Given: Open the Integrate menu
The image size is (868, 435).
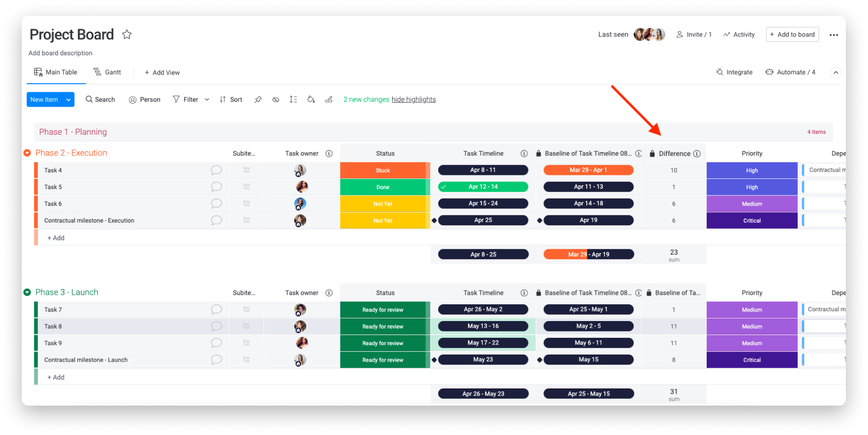Looking at the screenshot, I should 734,72.
